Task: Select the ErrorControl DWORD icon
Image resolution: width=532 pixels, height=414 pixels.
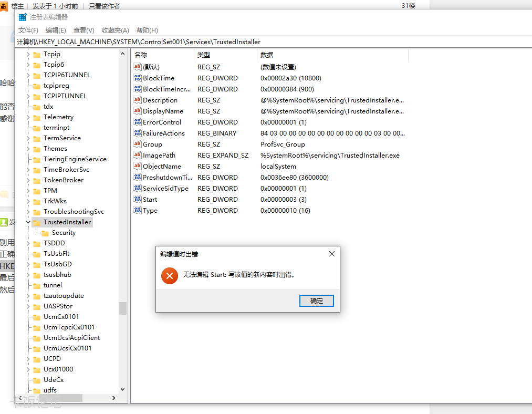Action: (x=138, y=122)
